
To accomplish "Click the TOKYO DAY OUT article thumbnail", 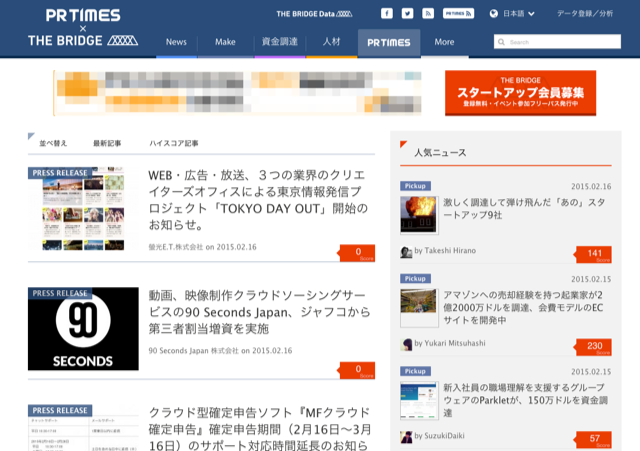I will (83, 208).
